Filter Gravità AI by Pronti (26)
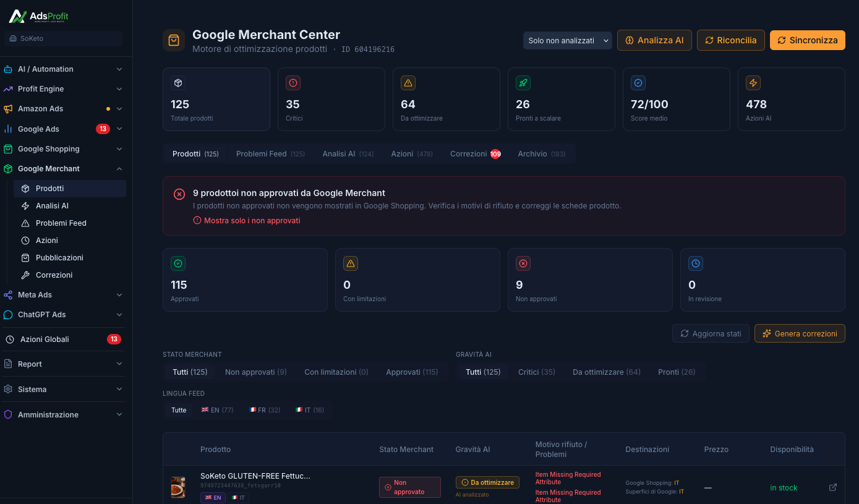 [677, 372]
